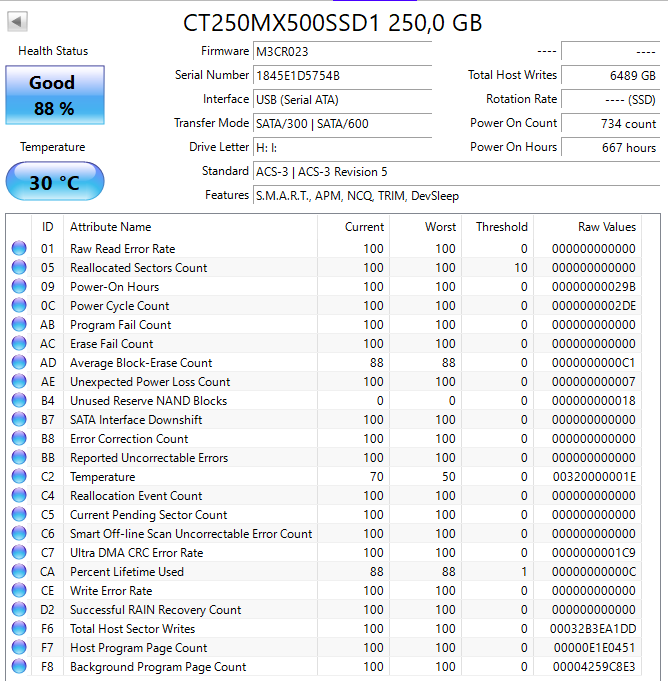
Task: Click status orb for Reallocated Sectors Count
Action: [x=19, y=268]
